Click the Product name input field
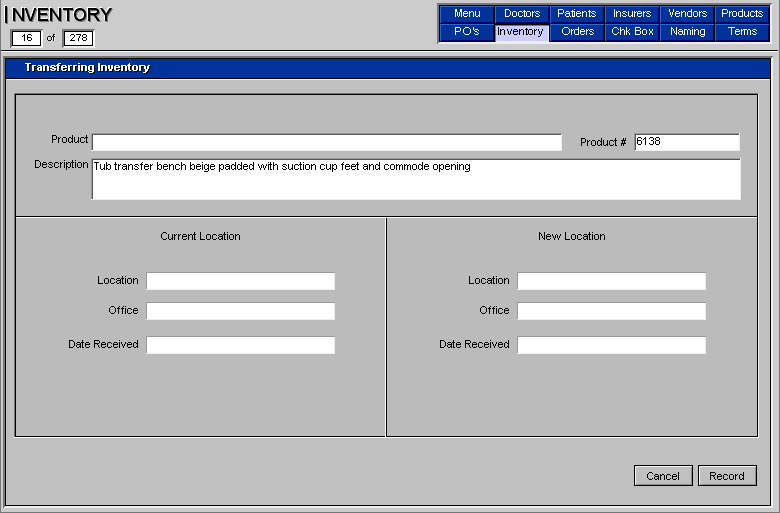Screen dimensions: 780x513 tap(327, 142)
